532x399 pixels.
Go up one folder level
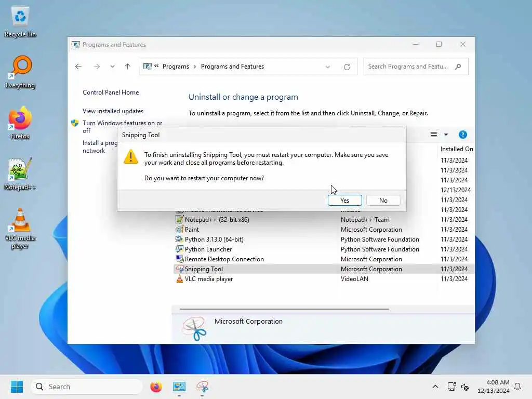[128, 66]
